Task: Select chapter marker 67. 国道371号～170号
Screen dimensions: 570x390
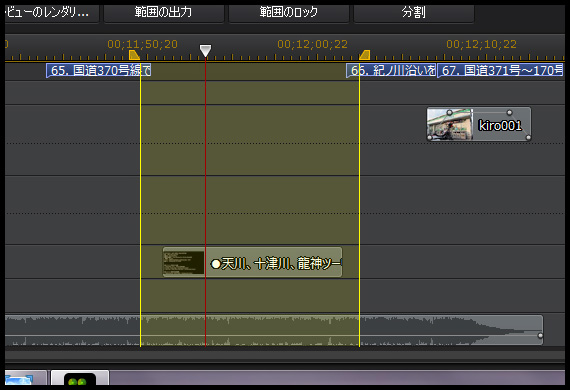Action: pos(500,71)
